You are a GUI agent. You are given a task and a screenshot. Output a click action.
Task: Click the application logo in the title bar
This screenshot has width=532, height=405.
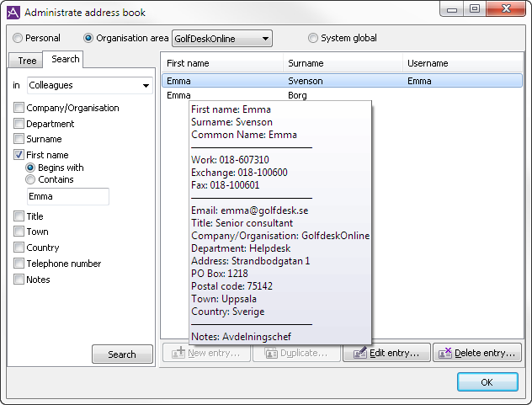click(13, 12)
